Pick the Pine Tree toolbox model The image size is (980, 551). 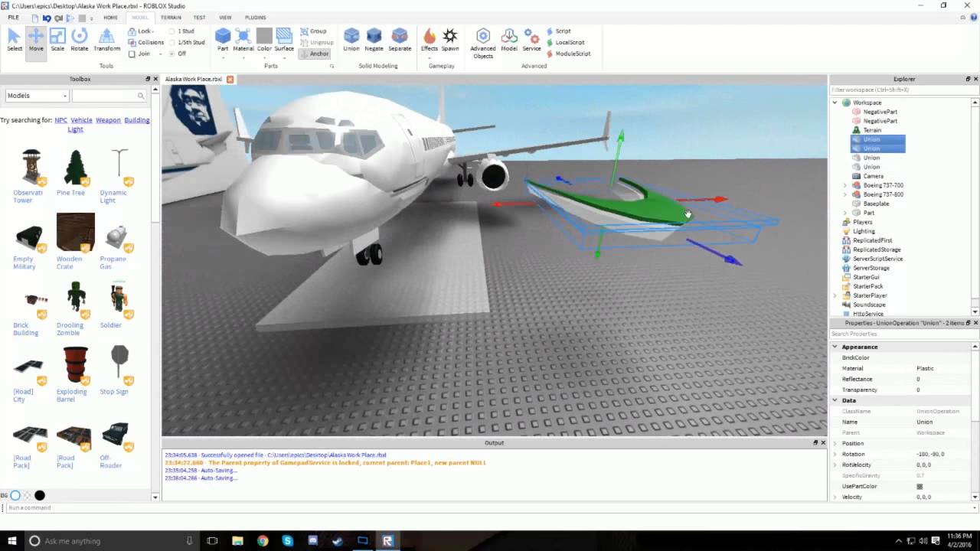(x=75, y=172)
